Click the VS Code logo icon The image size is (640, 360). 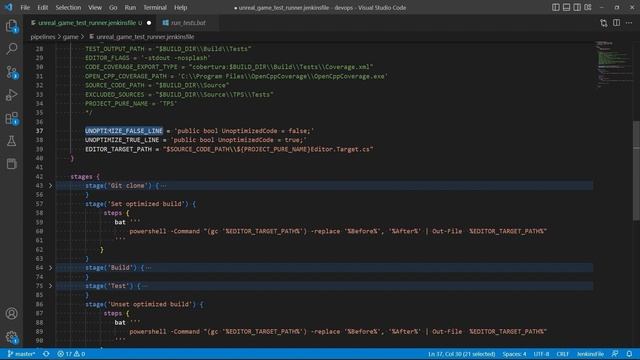9,7
